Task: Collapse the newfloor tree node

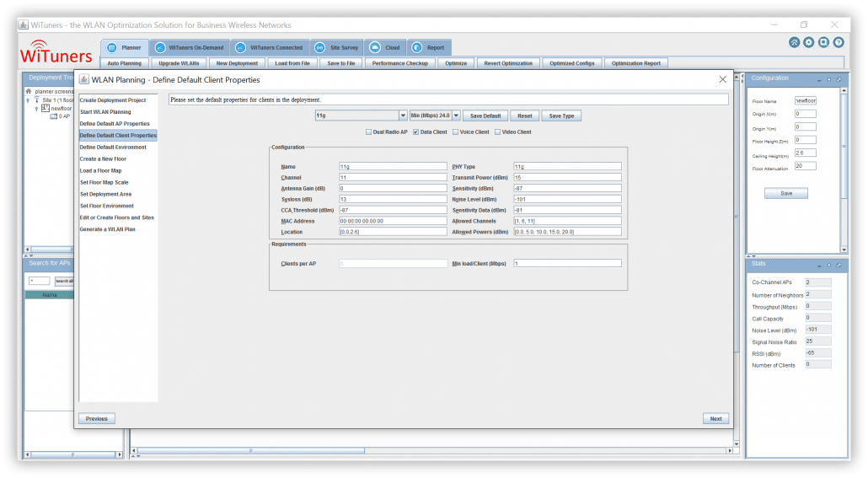Action: pyautogui.click(x=36, y=109)
